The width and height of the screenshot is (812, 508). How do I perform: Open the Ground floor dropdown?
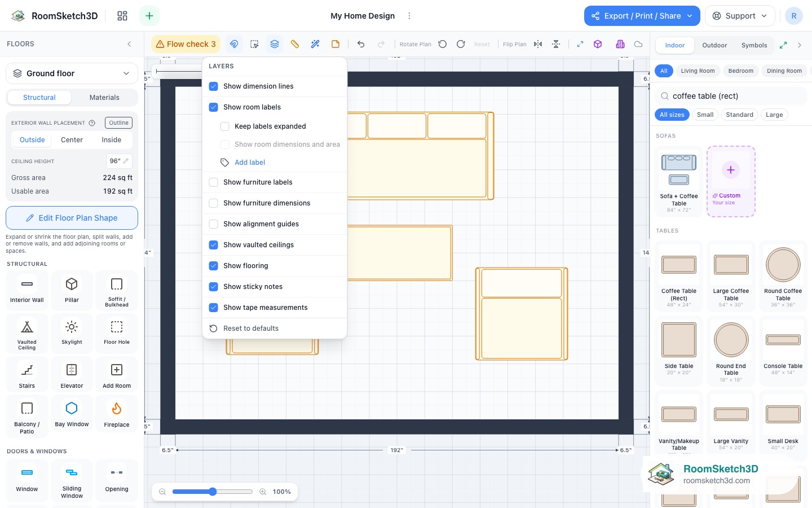pyautogui.click(x=72, y=73)
